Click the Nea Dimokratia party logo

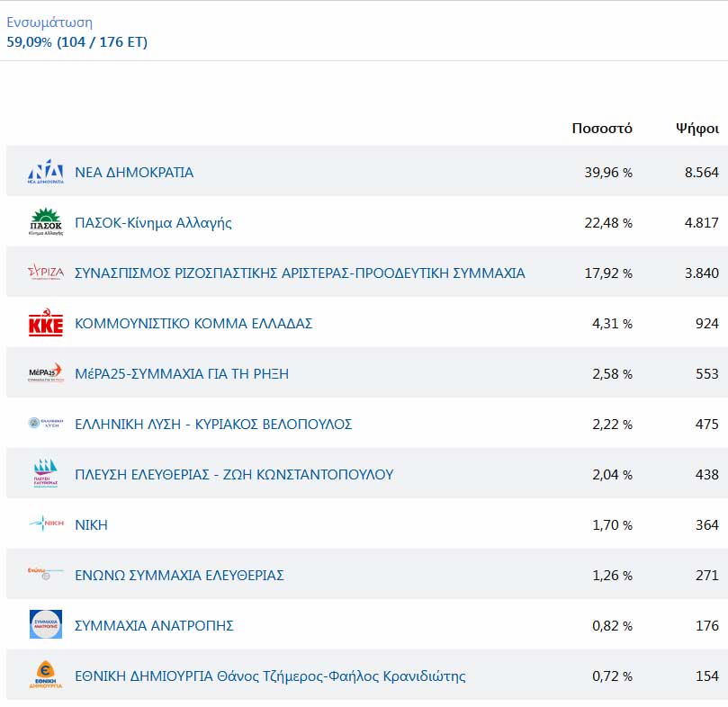(46, 172)
